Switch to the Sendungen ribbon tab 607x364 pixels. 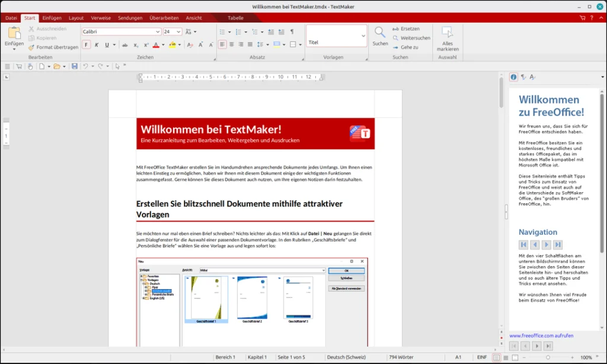click(130, 18)
